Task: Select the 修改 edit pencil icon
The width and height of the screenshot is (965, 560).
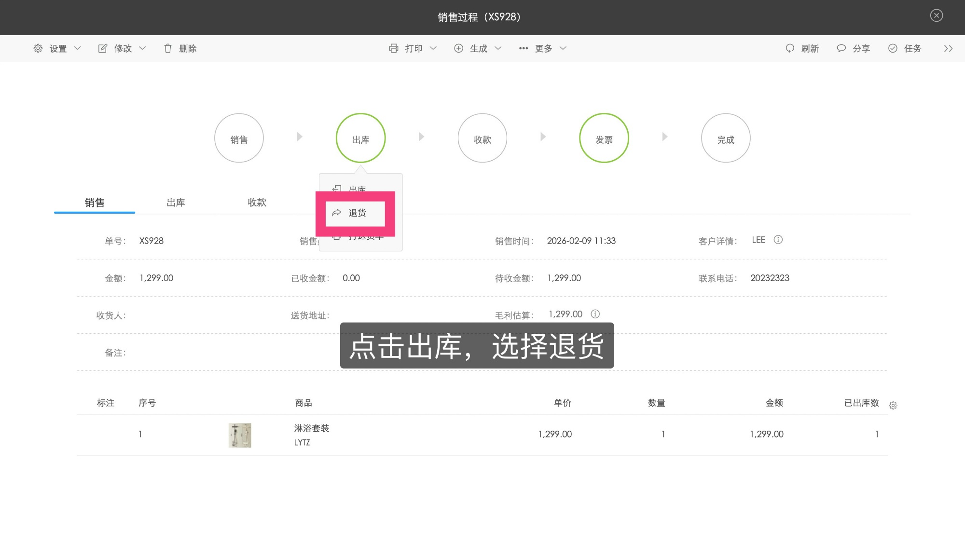Action: point(103,48)
